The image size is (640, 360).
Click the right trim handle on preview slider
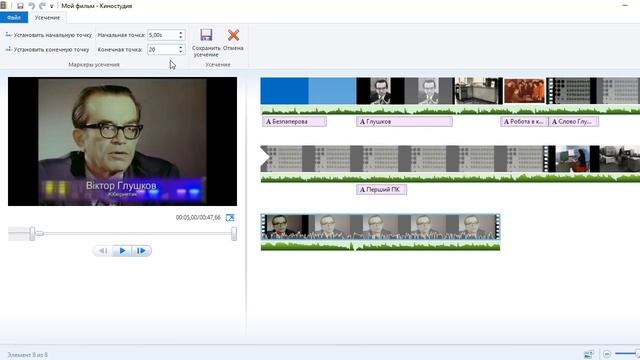234,234
